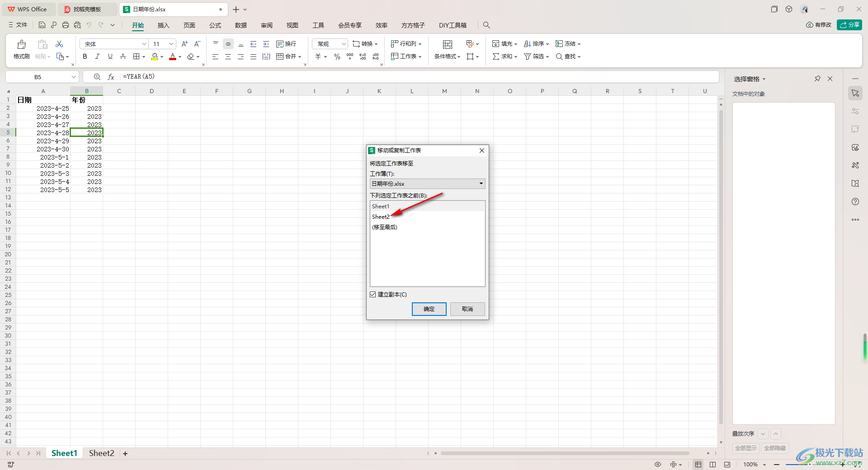Click Hide All (全部隐藏) button
This screenshot has width=868, height=470.
(x=775, y=448)
